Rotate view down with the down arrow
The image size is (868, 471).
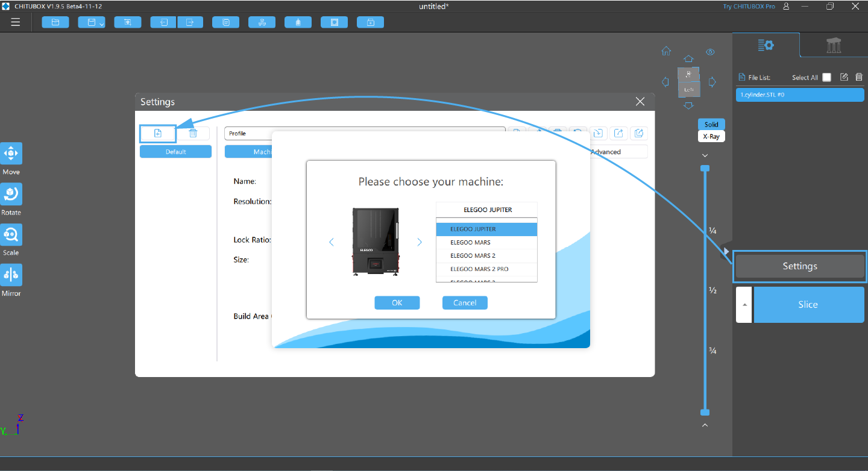(x=688, y=105)
